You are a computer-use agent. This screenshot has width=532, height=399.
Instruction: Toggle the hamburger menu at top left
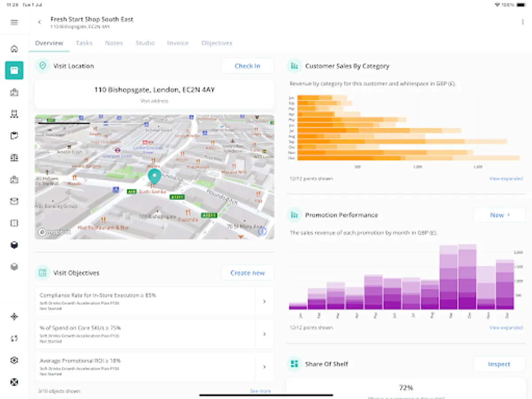pos(14,22)
